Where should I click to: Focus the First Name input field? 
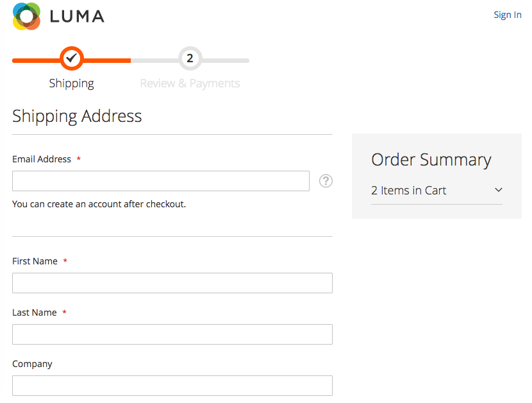tap(172, 283)
